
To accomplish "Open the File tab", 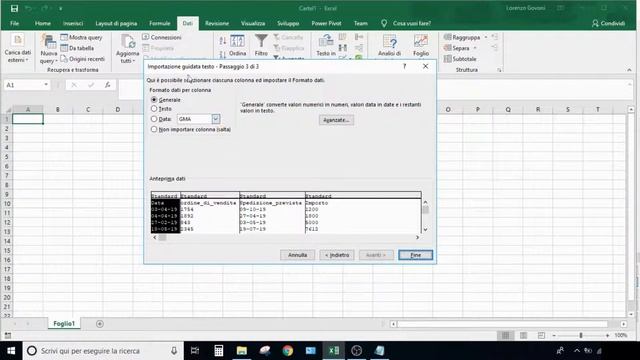I will point(15,23).
